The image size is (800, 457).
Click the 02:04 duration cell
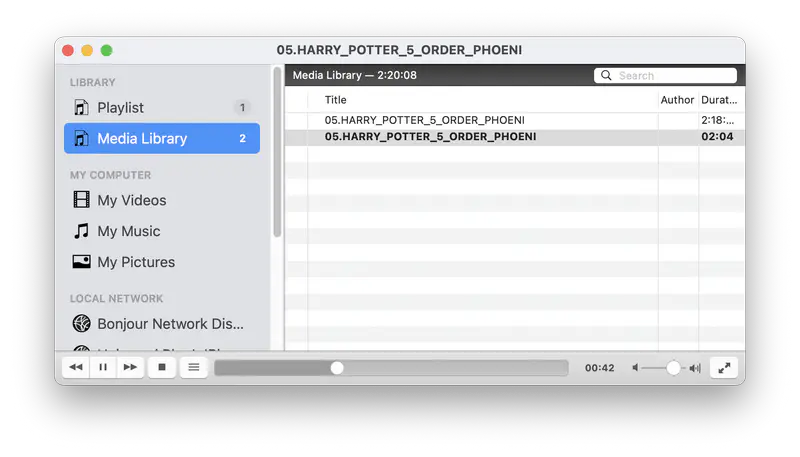click(x=717, y=137)
